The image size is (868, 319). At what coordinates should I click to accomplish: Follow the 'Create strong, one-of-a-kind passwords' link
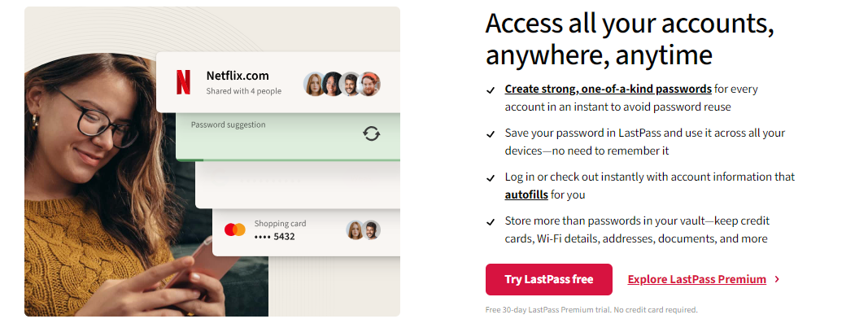point(608,90)
